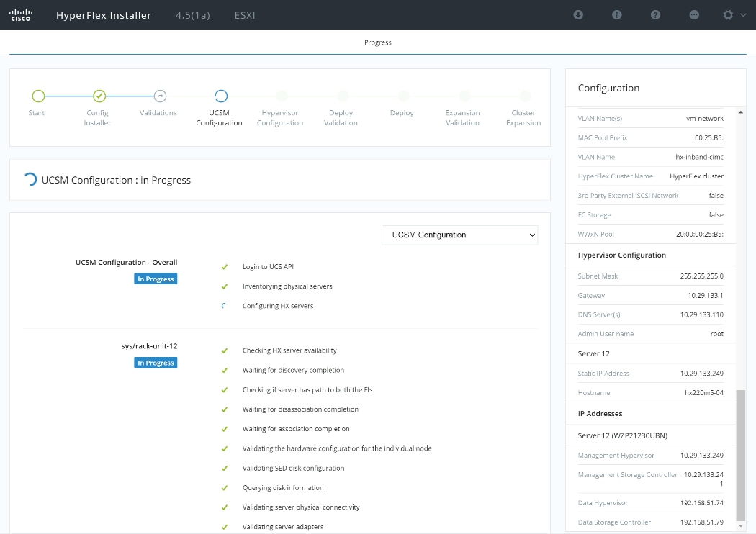This screenshot has height=534, width=756.
Task: Click the Admin User name value root
Action: [x=716, y=334]
